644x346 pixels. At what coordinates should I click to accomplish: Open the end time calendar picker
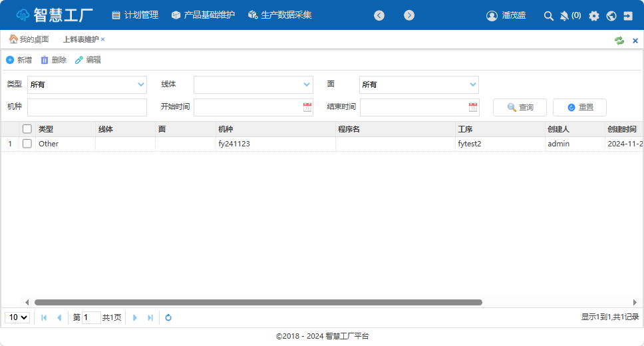point(473,107)
